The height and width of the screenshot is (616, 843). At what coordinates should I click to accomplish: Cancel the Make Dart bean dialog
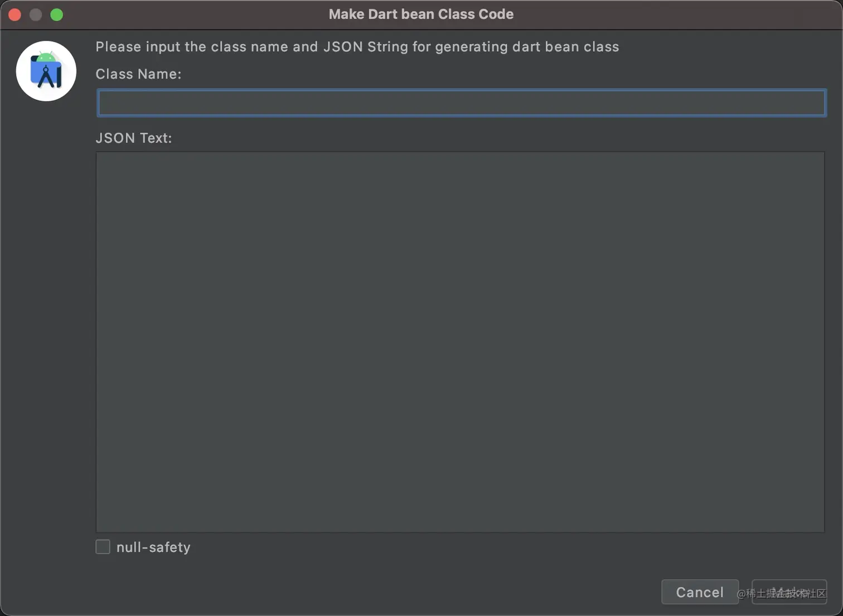[x=700, y=592]
